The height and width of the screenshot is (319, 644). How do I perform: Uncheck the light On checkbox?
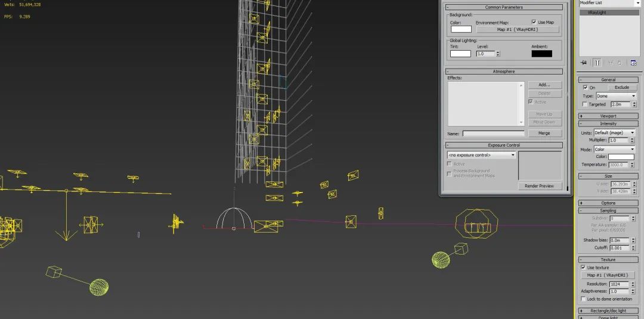tap(585, 88)
